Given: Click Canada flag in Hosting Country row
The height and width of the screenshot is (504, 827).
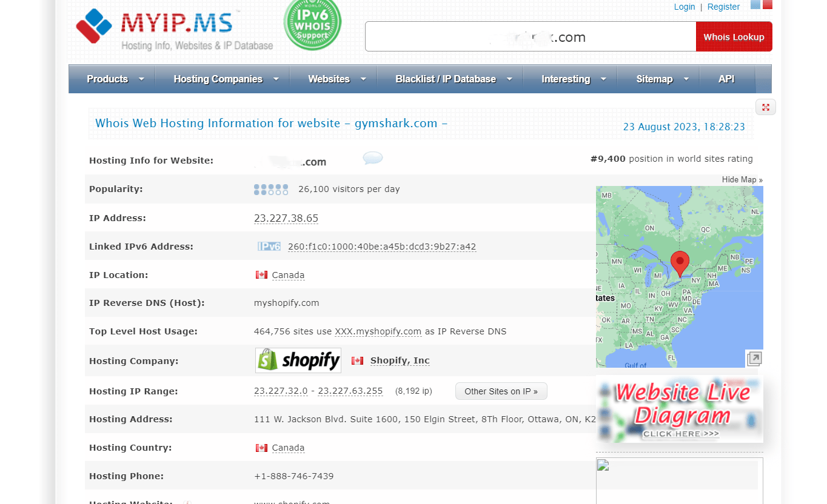Looking at the screenshot, I should tap(261, 448).
